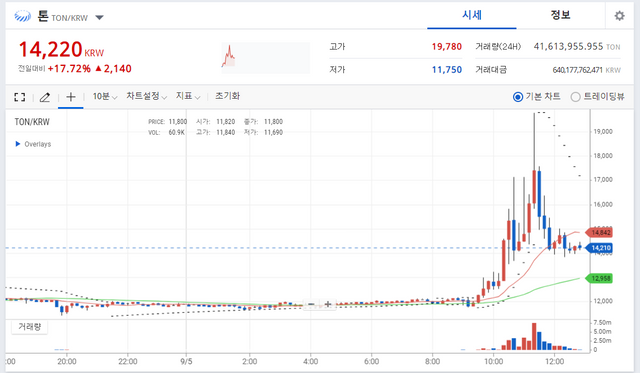
Task: Click the ▲2,140 price change amount
Action: point(113,69)
